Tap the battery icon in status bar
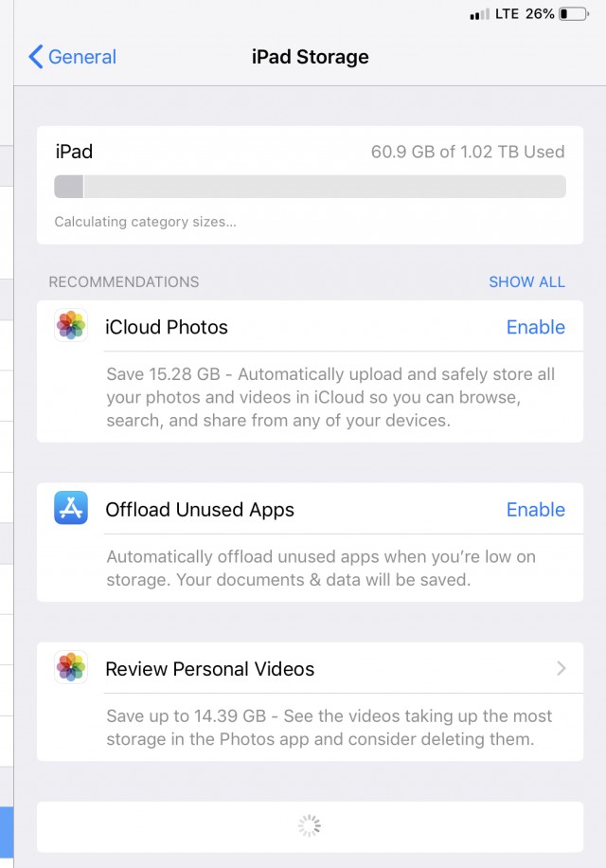Image resolution: width=606 pixels, height=868 pixels. (x=574, y=14)
